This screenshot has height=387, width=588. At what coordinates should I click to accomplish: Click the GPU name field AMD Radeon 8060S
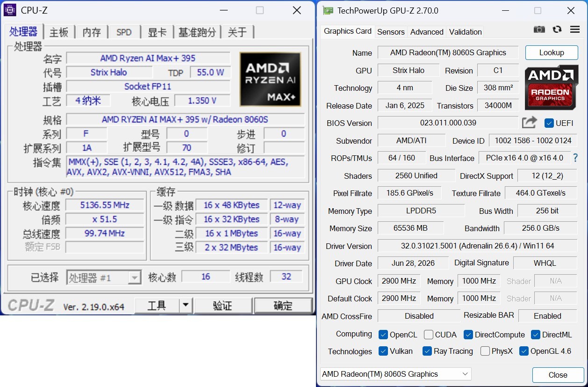(x=448, y=52)
